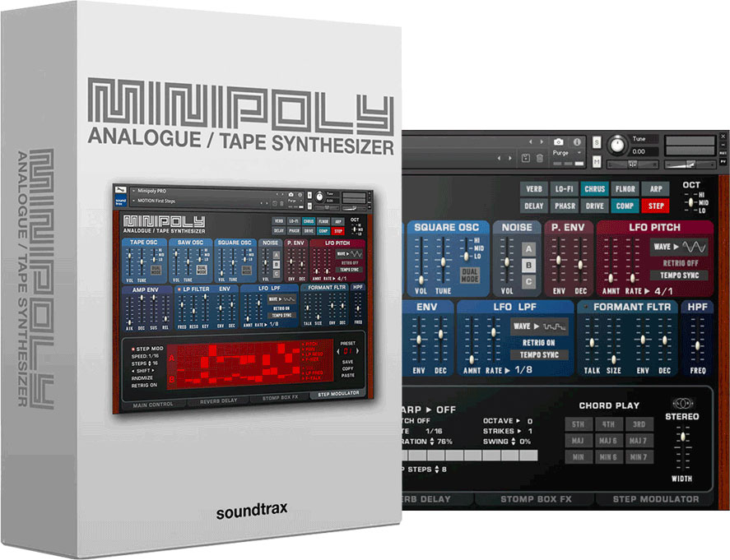Toggle the CHRUS effect in the large panel

click(x=593, y=188)
